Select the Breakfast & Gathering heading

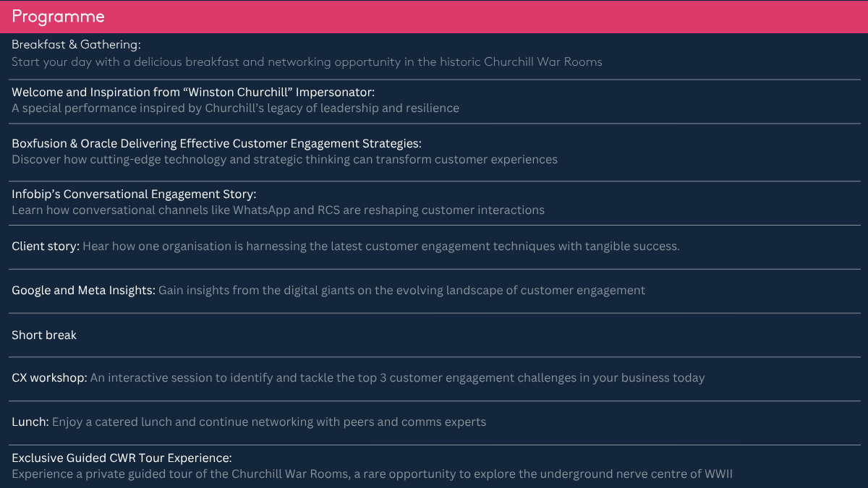(x=76, y=45)
